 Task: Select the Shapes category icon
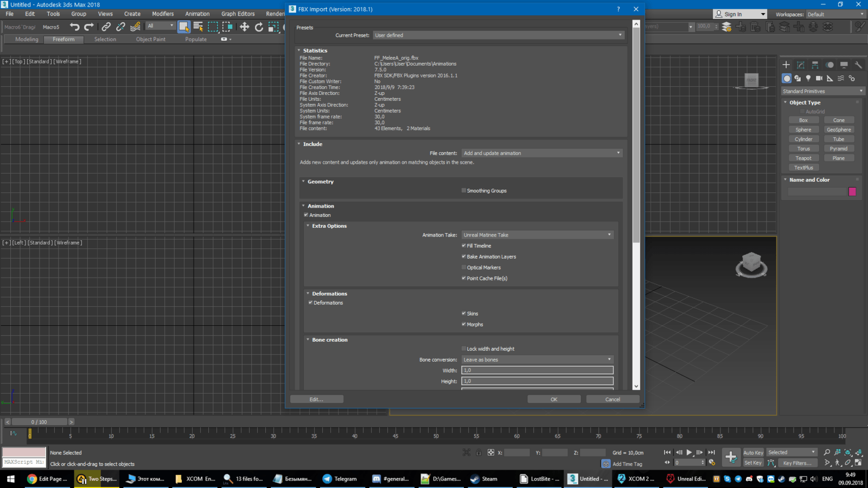797,78
